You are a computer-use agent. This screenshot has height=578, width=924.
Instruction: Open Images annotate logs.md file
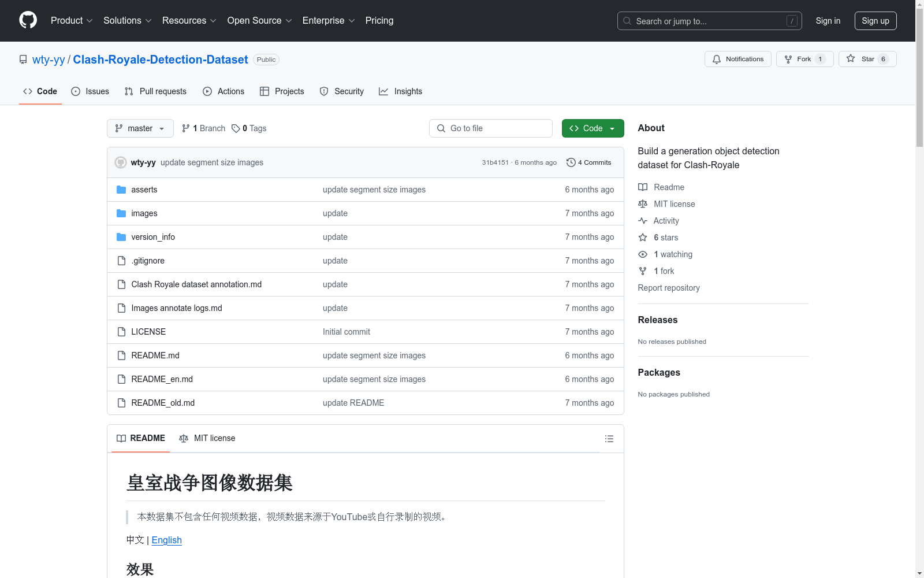(177, 308)
